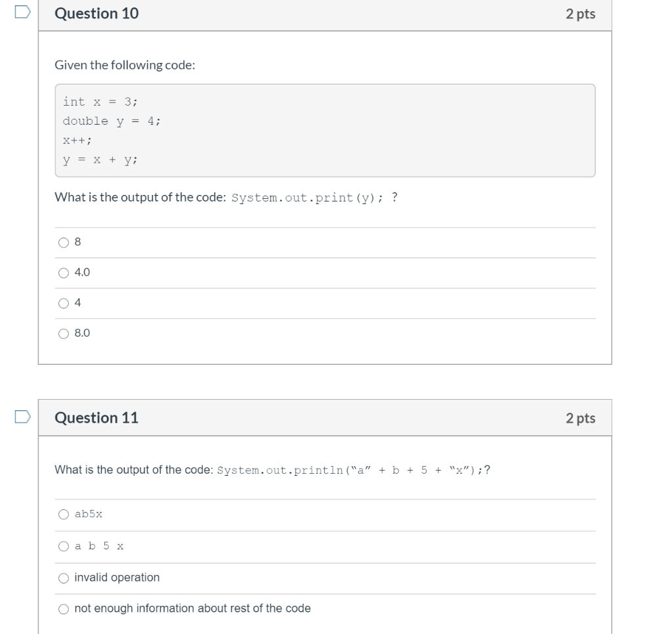This screenshot has height=634, width=672.
Task: Click the Question 11 println question text
Action: pyautogui.click(x=272, y=469)
